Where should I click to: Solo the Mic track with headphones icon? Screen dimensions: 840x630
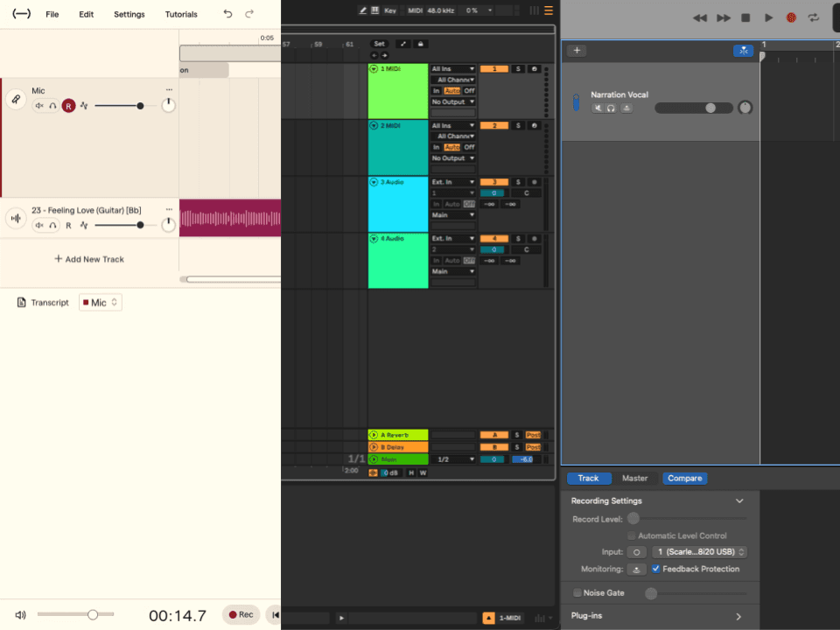coord(52,106)
